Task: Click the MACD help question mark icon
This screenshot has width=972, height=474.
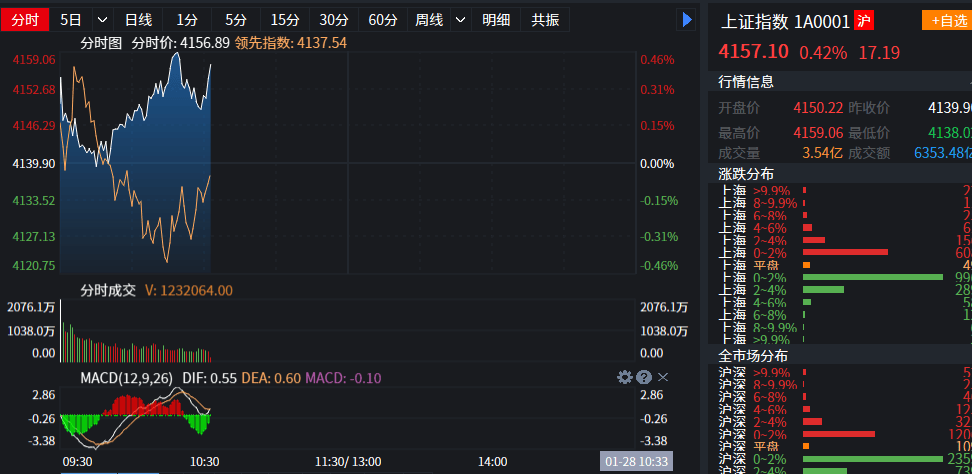Action: [x=644, y=377]
